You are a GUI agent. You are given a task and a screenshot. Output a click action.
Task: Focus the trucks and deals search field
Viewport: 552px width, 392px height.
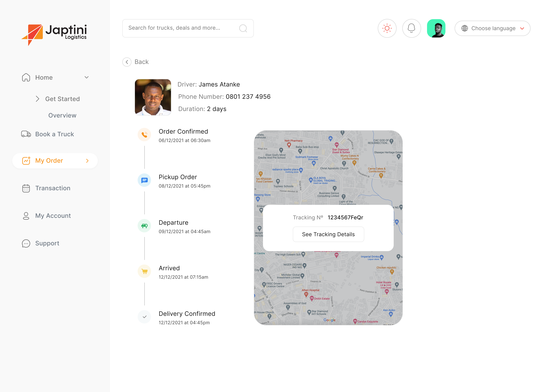pos(188,28)
